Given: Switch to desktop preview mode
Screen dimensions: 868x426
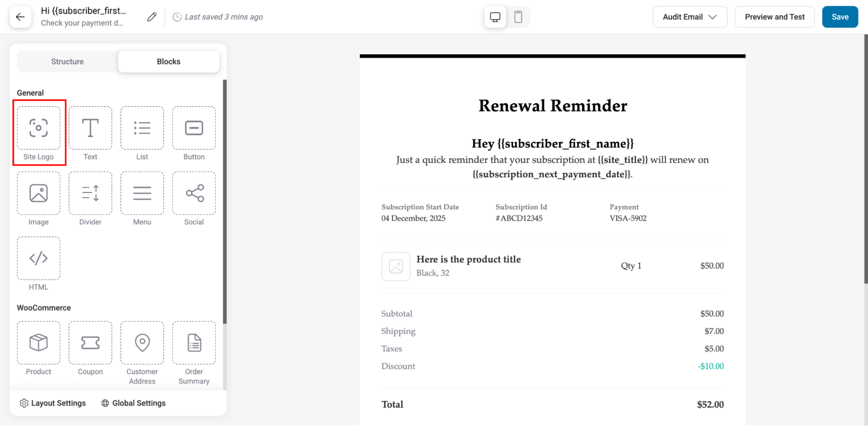Looking at the screenshot, I should click(495, 17).
